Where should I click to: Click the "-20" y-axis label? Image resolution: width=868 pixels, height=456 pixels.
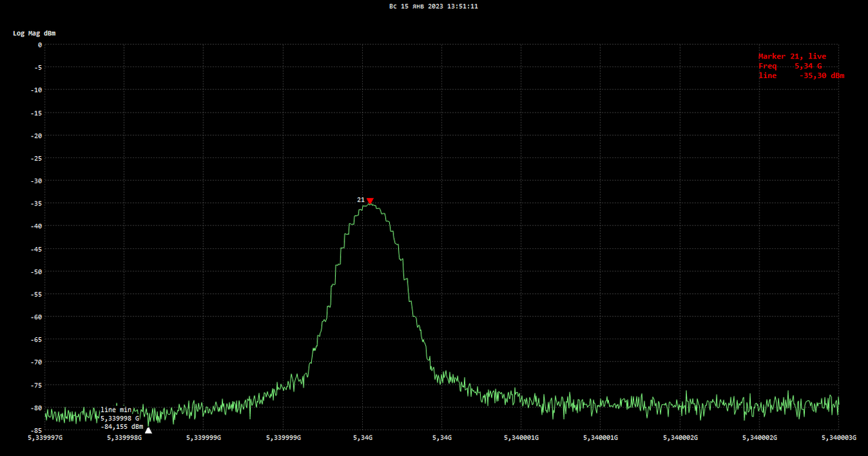tap(36, 135)
